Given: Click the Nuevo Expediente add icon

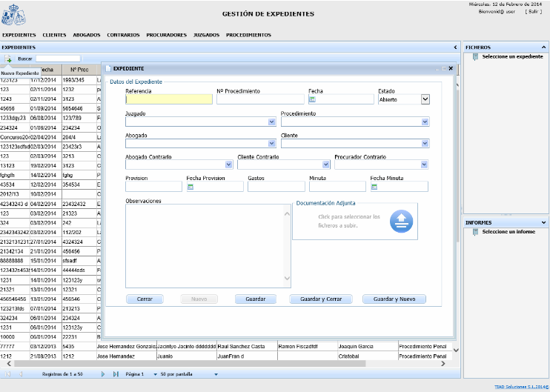Looking at the screenshot, I should (8, 59).
